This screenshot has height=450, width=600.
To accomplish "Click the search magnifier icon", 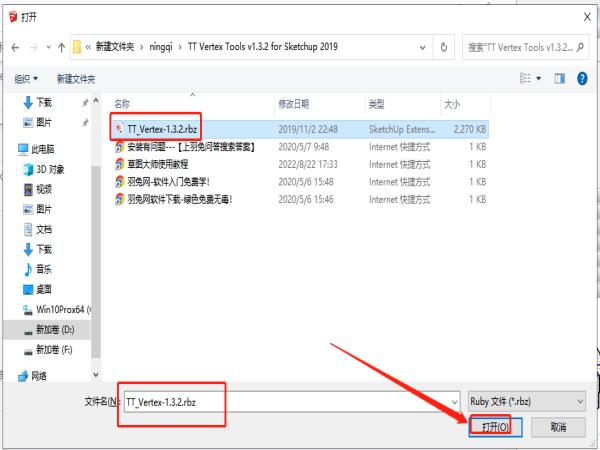I will 580,47.
